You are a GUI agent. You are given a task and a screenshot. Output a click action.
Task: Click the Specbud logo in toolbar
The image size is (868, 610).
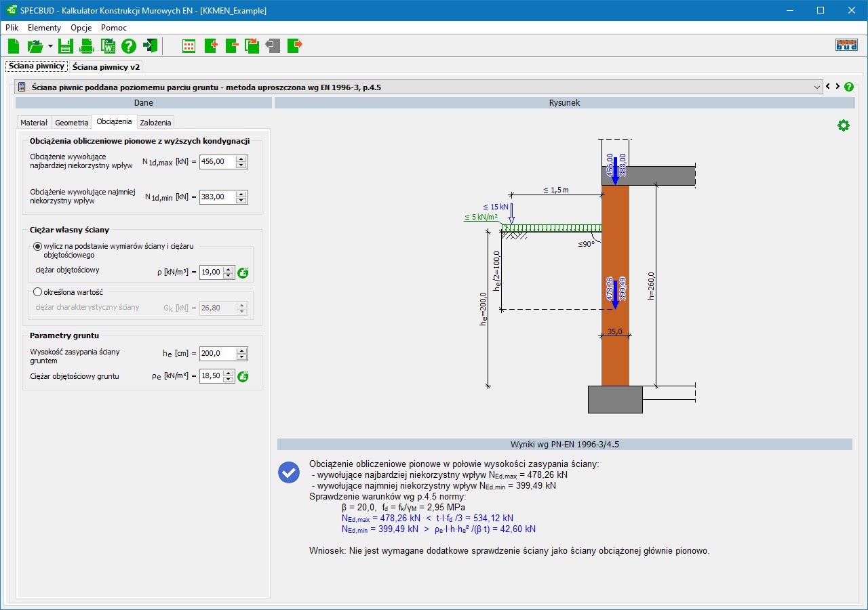click(x=846, y=45)
